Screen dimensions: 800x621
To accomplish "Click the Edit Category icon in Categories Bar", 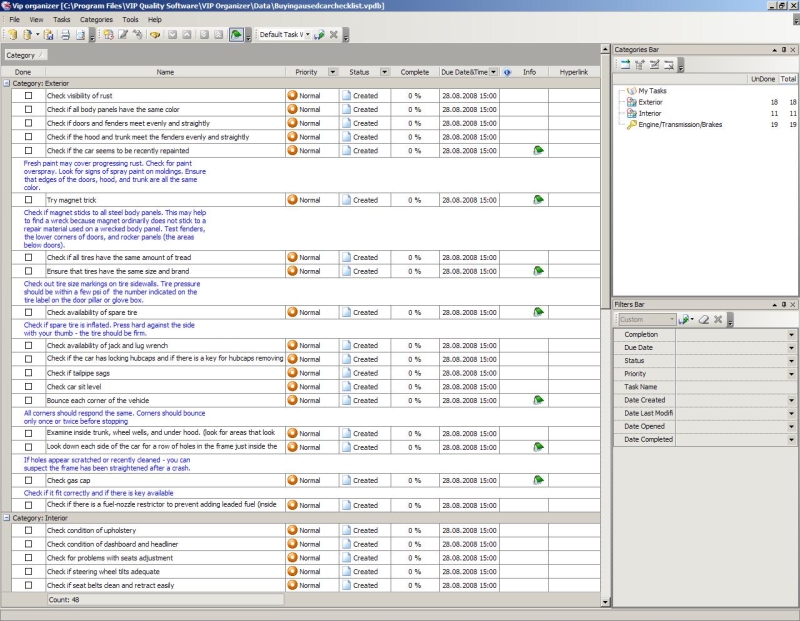I will tap(656, 64).
